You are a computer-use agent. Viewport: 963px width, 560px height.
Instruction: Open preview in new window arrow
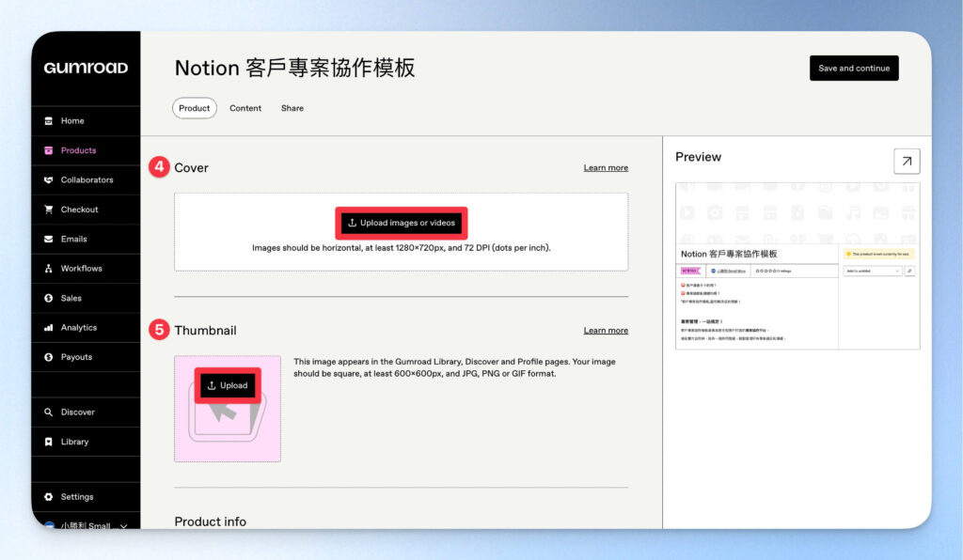point(907,162)
